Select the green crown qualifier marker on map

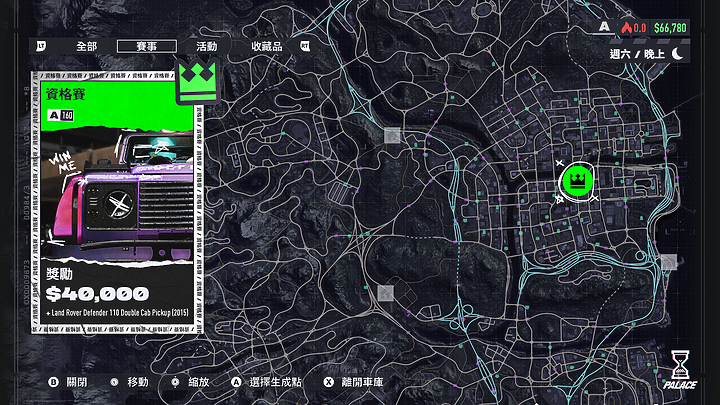[x=577, y=181]
